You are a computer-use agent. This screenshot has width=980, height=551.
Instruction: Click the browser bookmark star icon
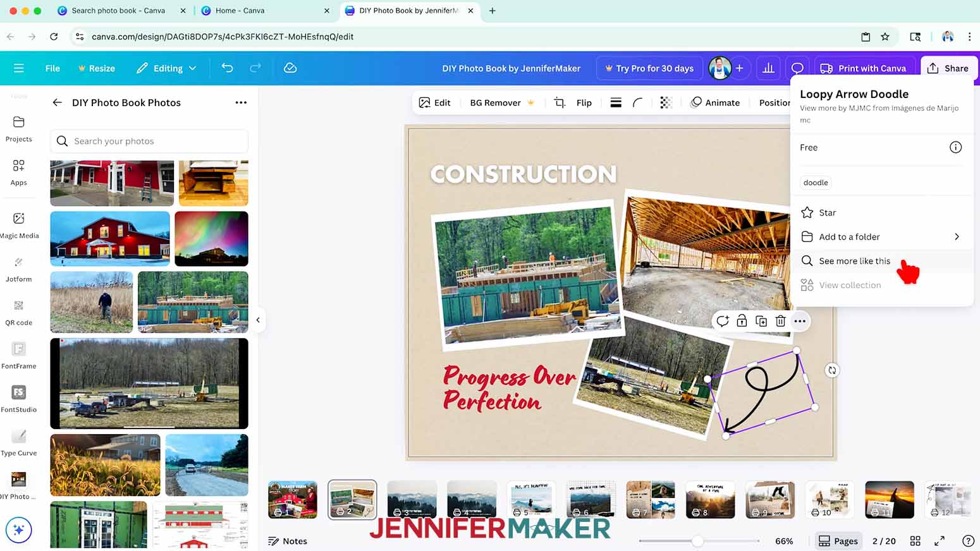click(x=885, y=37)
